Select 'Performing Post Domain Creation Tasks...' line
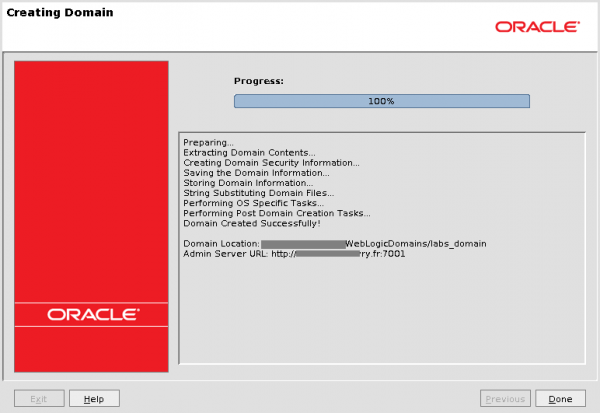The height and width of the screenshot is (413, 600). point(277,213)
